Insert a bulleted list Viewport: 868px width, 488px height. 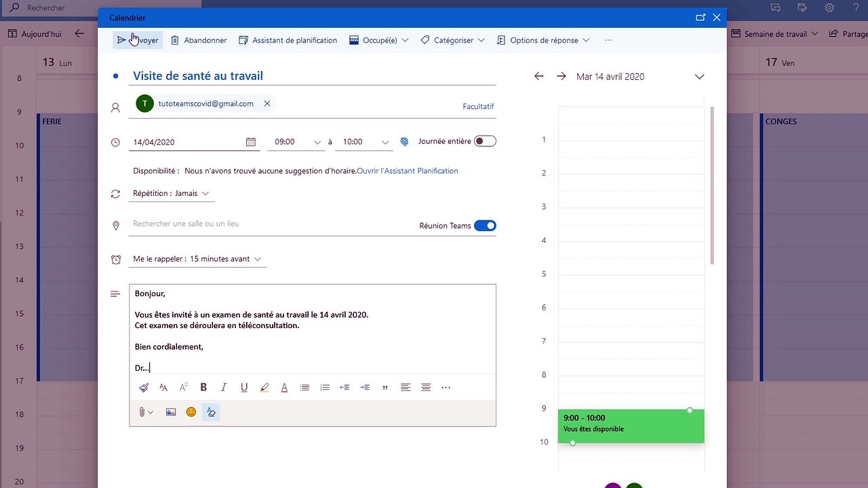[304, 388]
